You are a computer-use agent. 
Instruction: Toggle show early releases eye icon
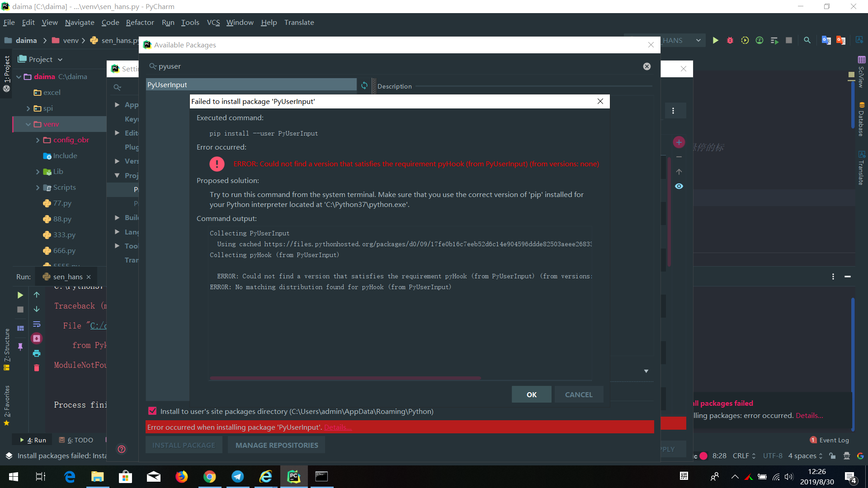679,186
